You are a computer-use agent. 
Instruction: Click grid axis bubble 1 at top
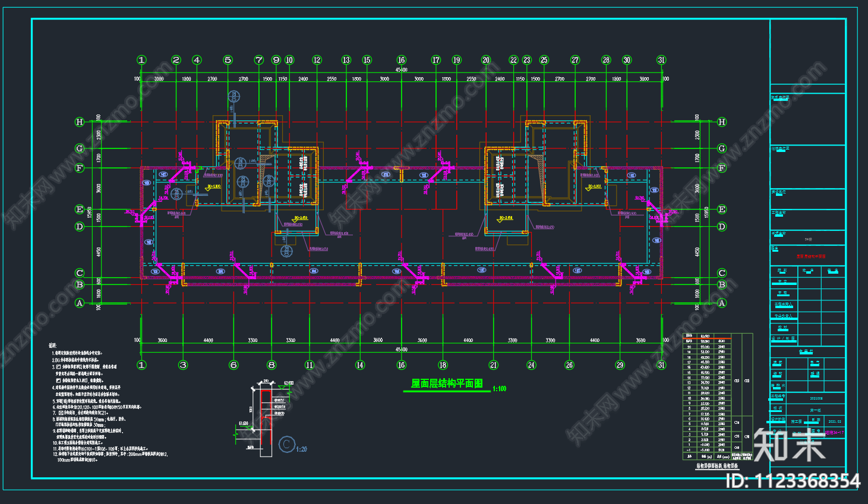pyautogui.click(x=141, y=60)
